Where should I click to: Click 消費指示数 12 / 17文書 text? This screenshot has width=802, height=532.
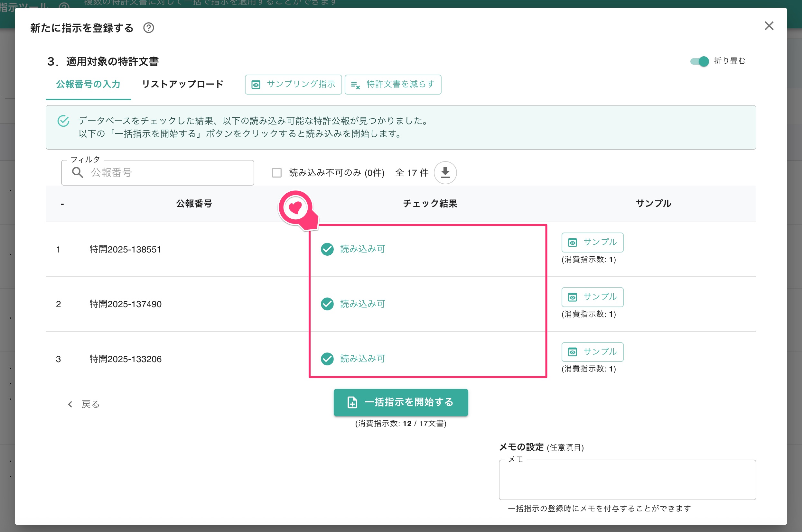(401, 423)
